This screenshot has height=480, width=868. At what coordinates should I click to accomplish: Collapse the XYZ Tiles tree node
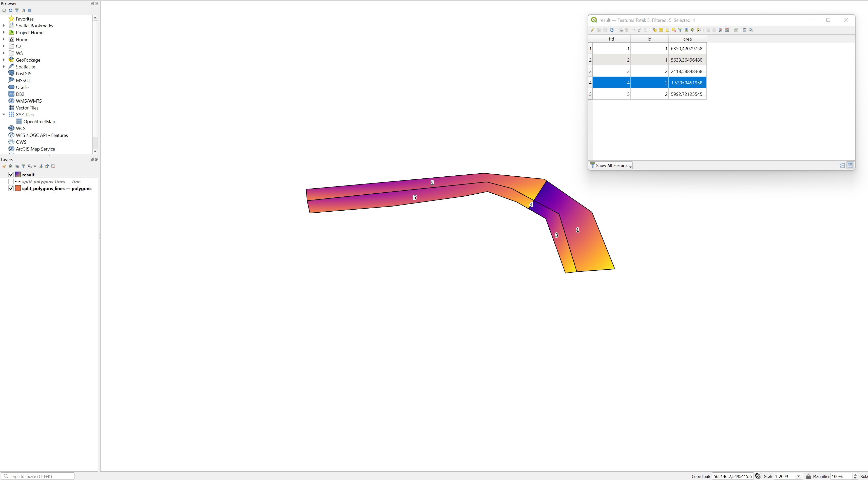coord(4,115)
